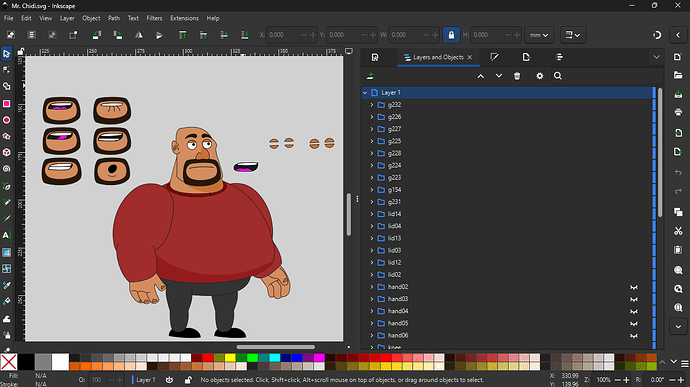Select the Ellipse tool
690x387 pixels.
click(x=6, y=120)
